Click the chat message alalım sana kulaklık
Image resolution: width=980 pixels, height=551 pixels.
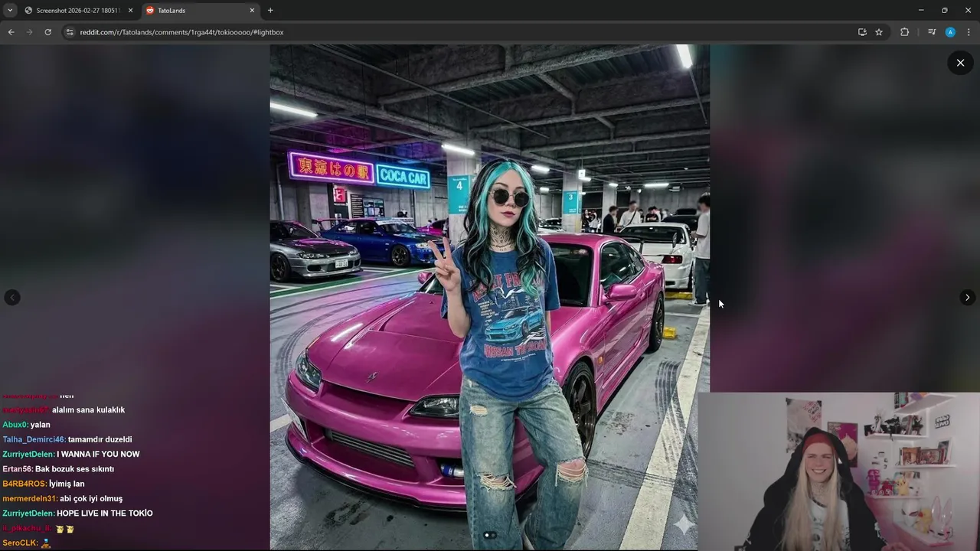[88, 410]
